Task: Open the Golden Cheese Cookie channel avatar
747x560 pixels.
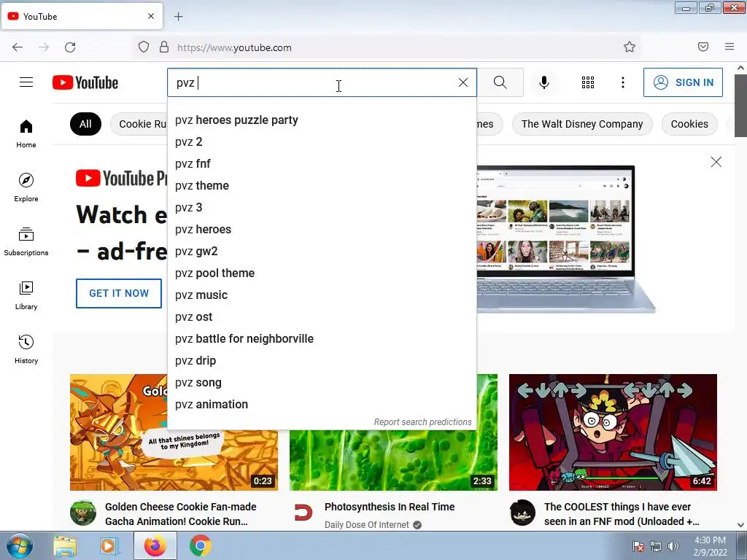Action: click(x=83, y=513)
